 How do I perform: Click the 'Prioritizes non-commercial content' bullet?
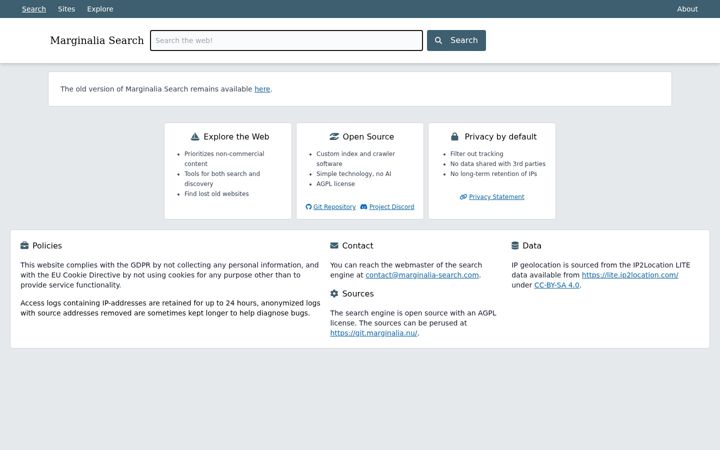pyautogui.click(x=224, y=159)
